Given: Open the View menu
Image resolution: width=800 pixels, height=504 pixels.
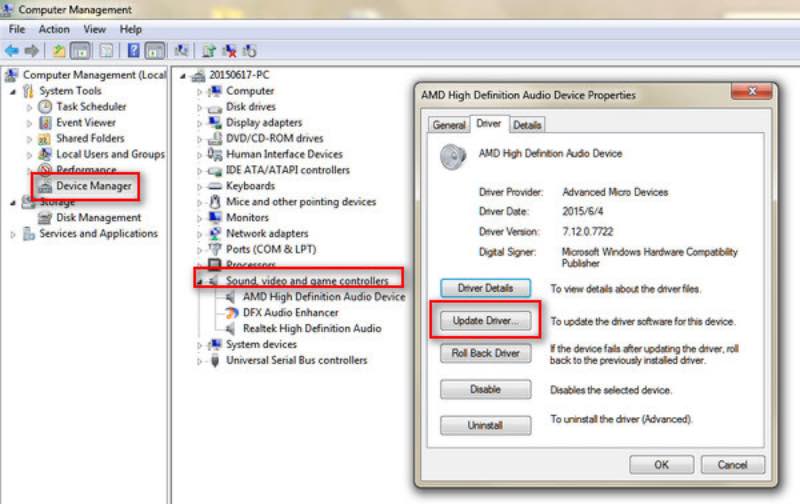Looking at the screenshot, I should coord(94,29).
